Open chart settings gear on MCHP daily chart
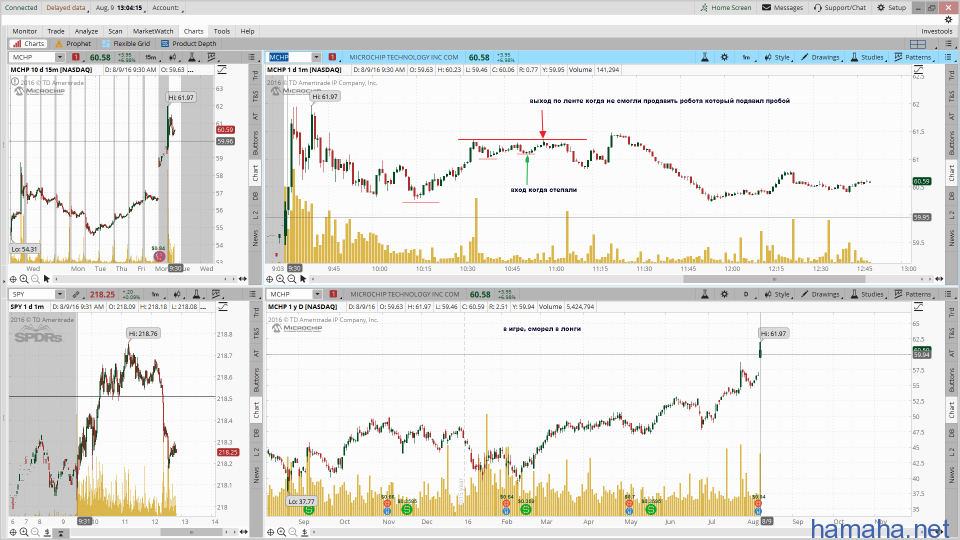The width and height of the screenshot is (960, 540). point(724,294)
